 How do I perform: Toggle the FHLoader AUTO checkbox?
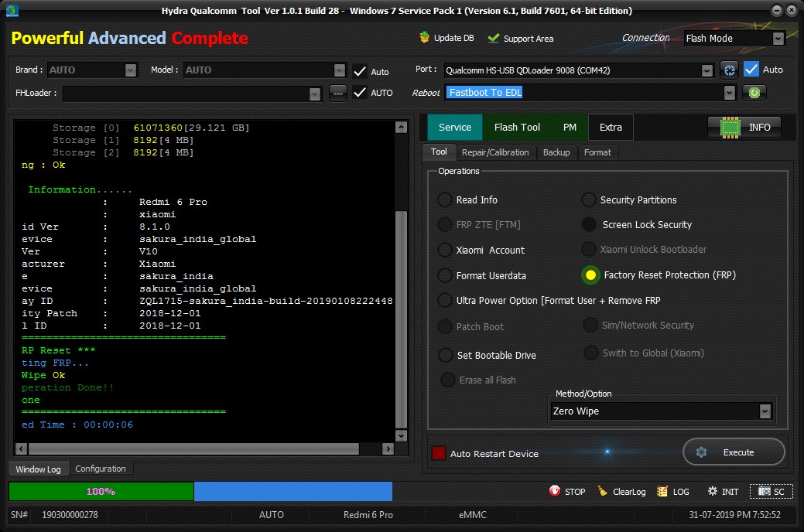pos(360,92)
